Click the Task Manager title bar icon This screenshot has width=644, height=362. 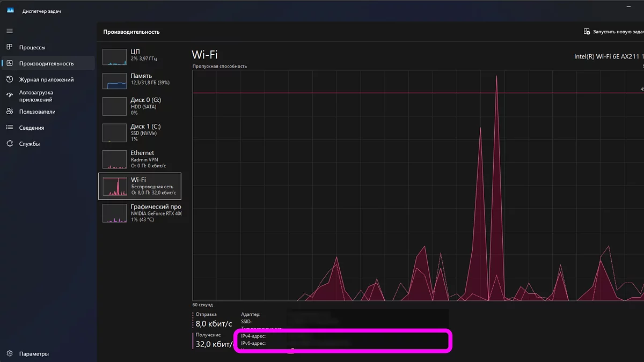pyautogui.click(x=10, y=11)
